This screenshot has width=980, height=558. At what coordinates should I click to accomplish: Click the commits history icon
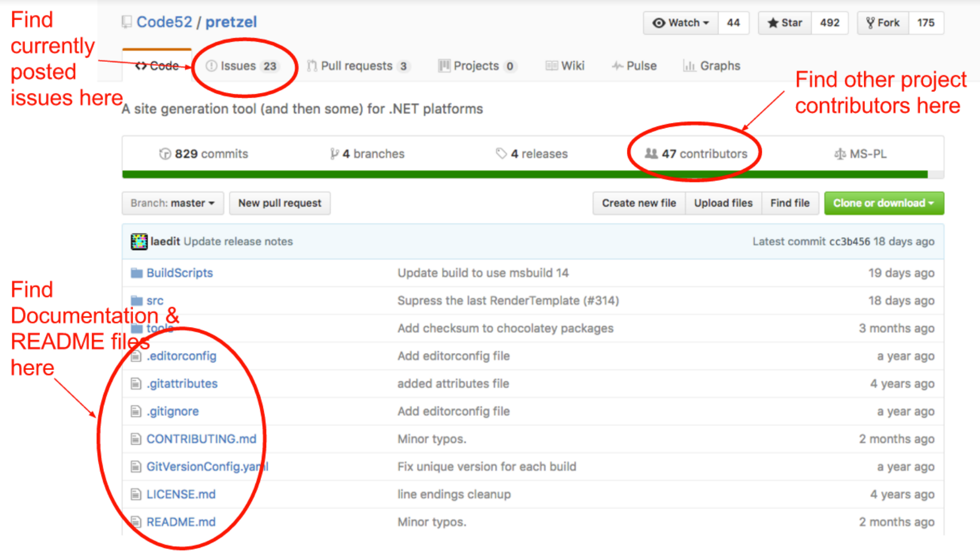coord(163,153)
